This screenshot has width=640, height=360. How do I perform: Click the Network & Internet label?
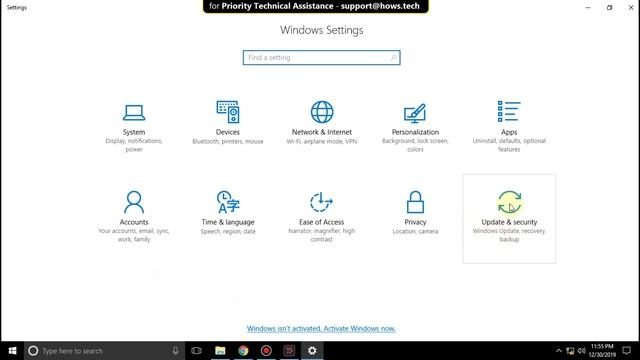(x=322, y=132)
